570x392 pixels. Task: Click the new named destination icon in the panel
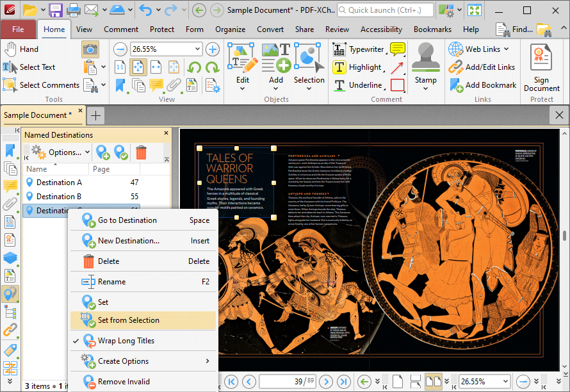pos(103,152)
